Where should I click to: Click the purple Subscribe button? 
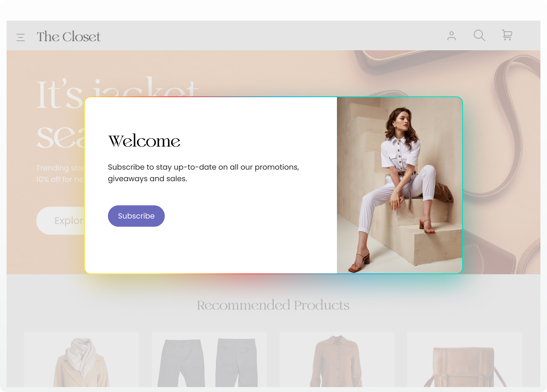pos(136,216)
